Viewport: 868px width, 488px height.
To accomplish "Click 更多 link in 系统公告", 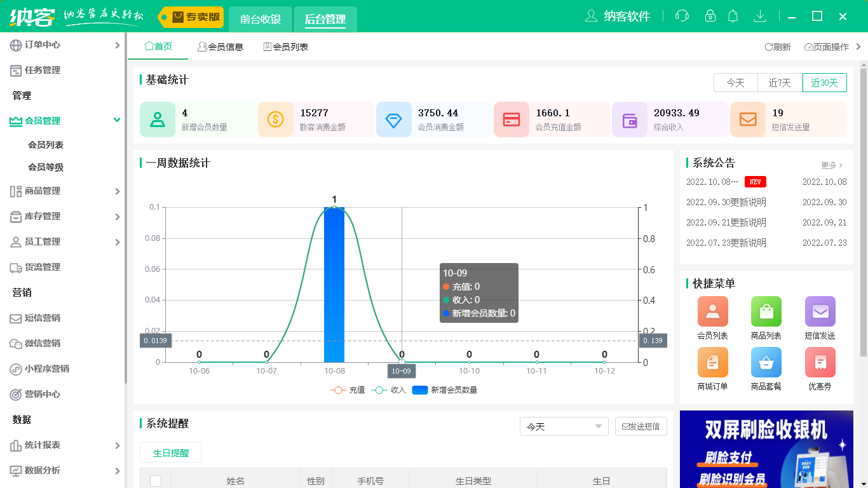I will point(831,165).
